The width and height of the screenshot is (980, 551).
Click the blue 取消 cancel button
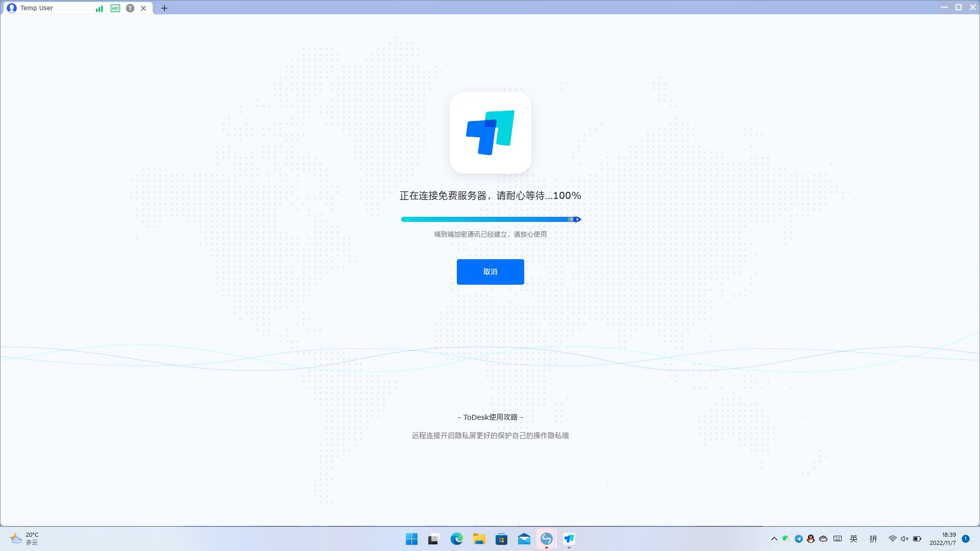point(490,272)
